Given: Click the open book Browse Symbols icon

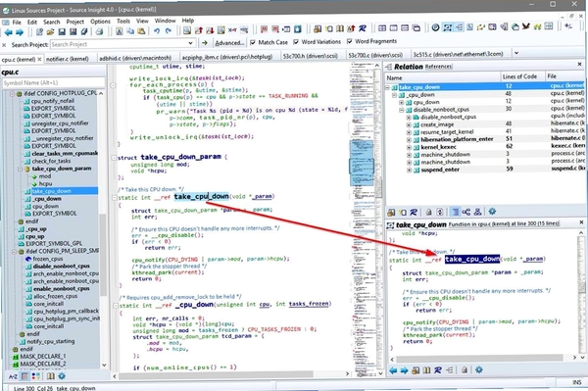Looking at the screenshot, I should [x=340, y=28].
